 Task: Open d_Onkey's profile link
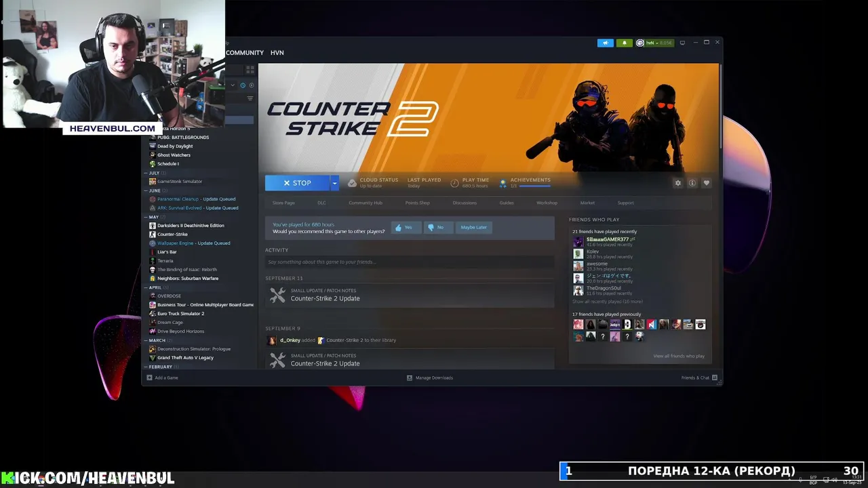tap(290, 340)
